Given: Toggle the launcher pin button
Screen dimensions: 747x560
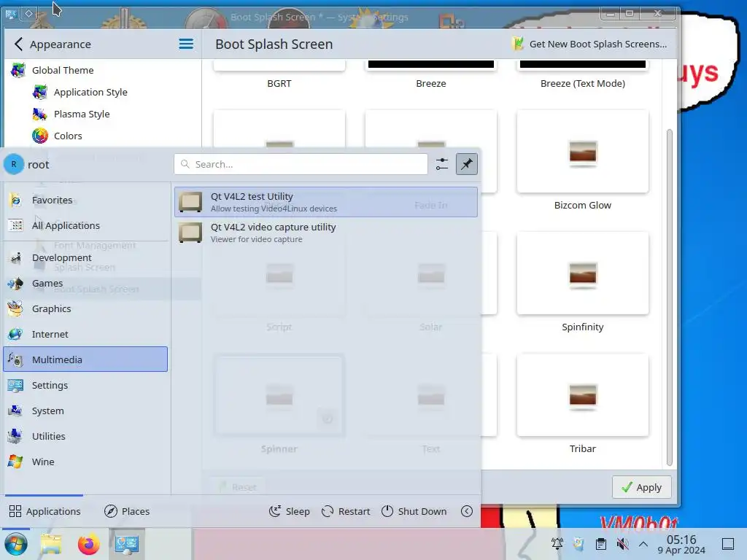Looking at the screenshot, I should 467,164.
